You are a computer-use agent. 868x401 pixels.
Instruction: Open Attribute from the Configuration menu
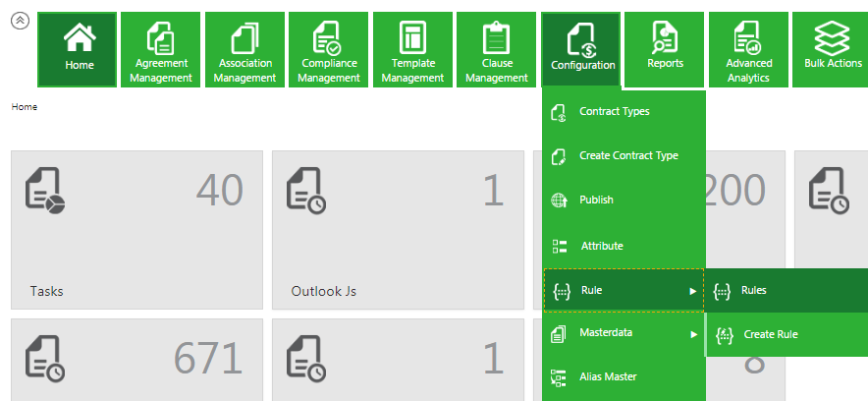601,246
